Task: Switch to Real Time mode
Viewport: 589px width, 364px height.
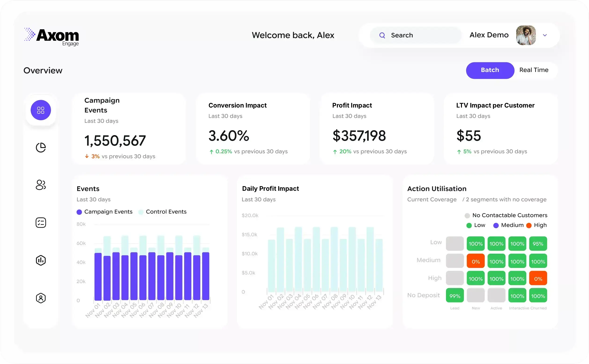Action: pyautogui.click(x=534, y=70)
